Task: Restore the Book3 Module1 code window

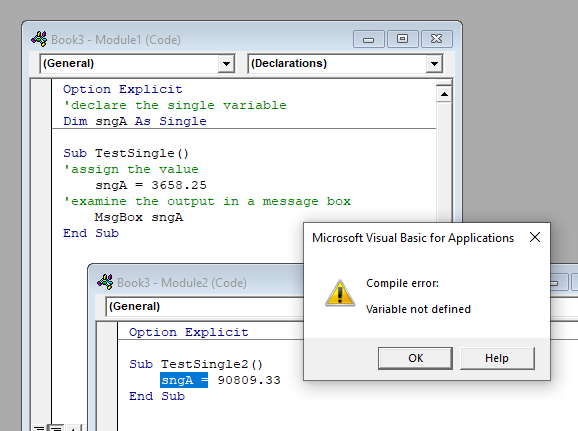Action: 402,39
